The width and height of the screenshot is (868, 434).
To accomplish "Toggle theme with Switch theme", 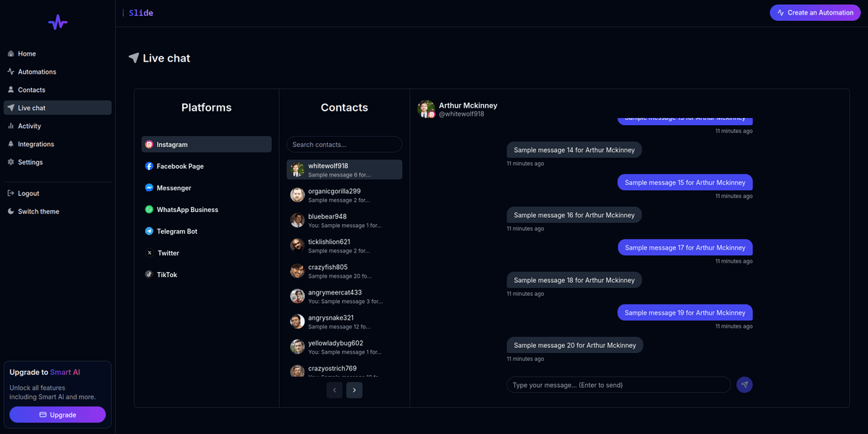I will click(x=38, y=211).
